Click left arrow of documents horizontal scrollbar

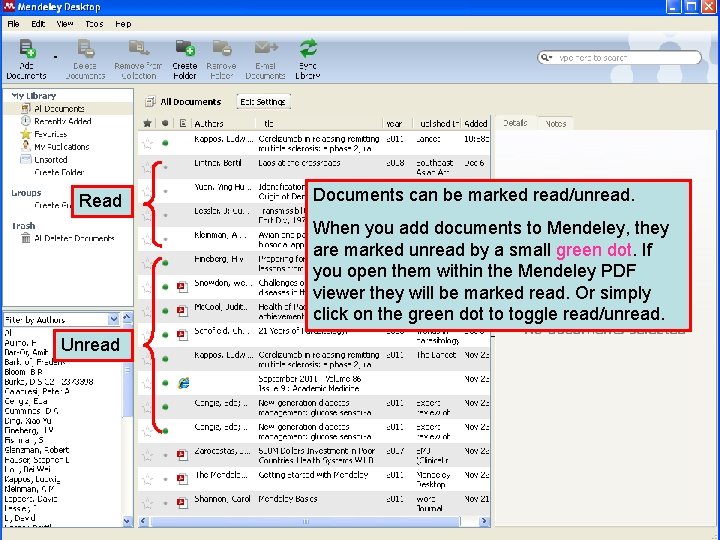point(144,521)
